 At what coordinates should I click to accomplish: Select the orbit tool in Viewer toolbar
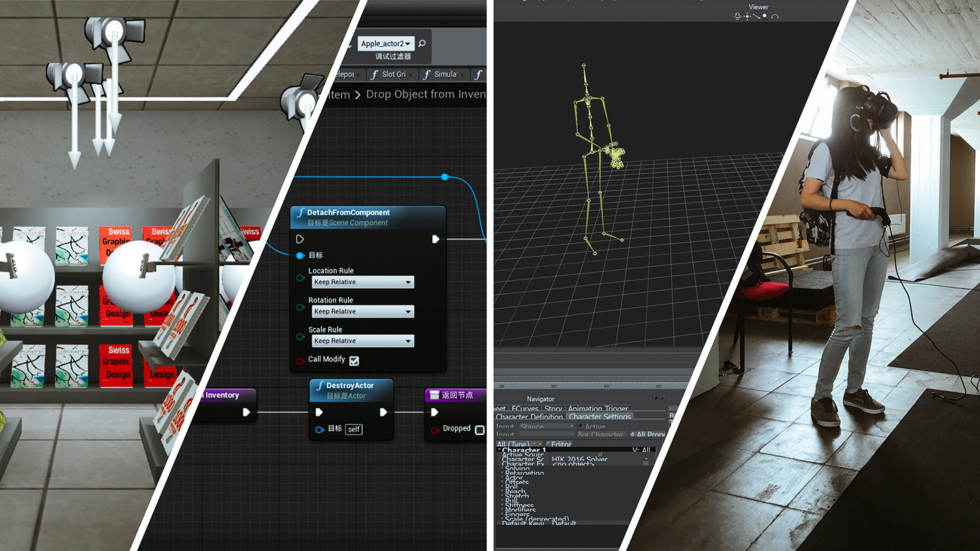click(x=738, y=16)
